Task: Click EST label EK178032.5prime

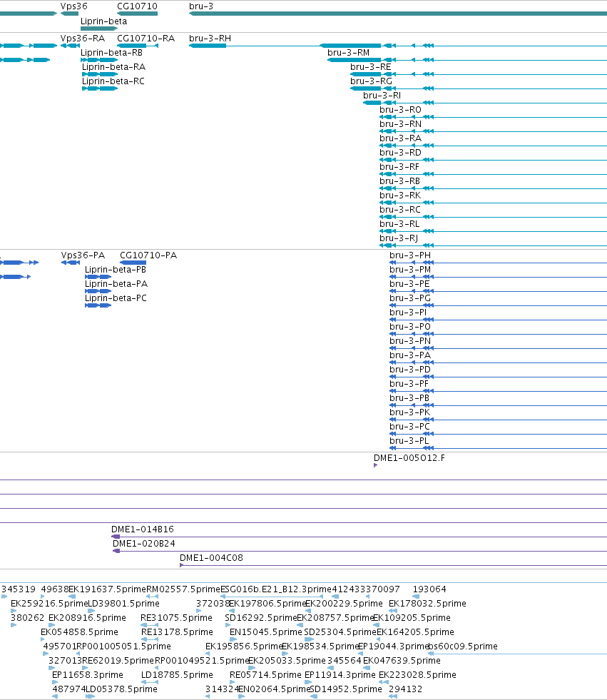Action: 427,604
